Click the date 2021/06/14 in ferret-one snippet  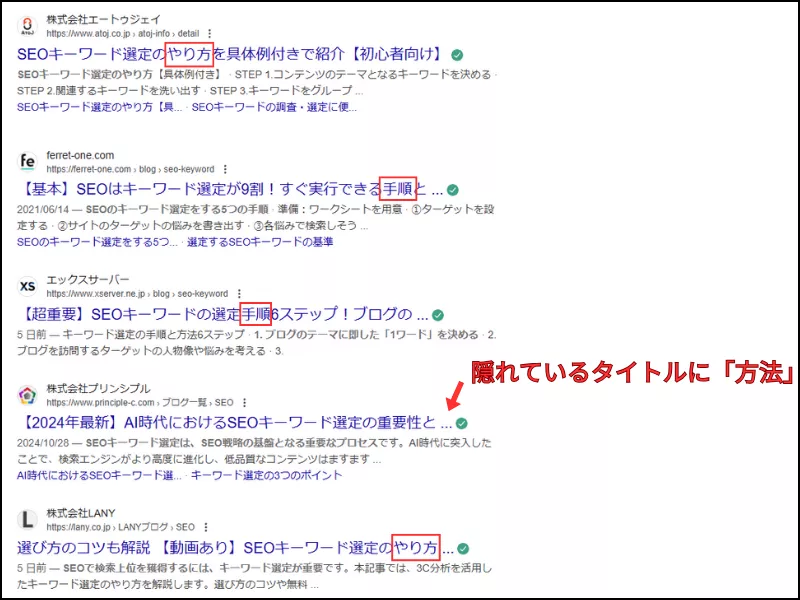43,209
